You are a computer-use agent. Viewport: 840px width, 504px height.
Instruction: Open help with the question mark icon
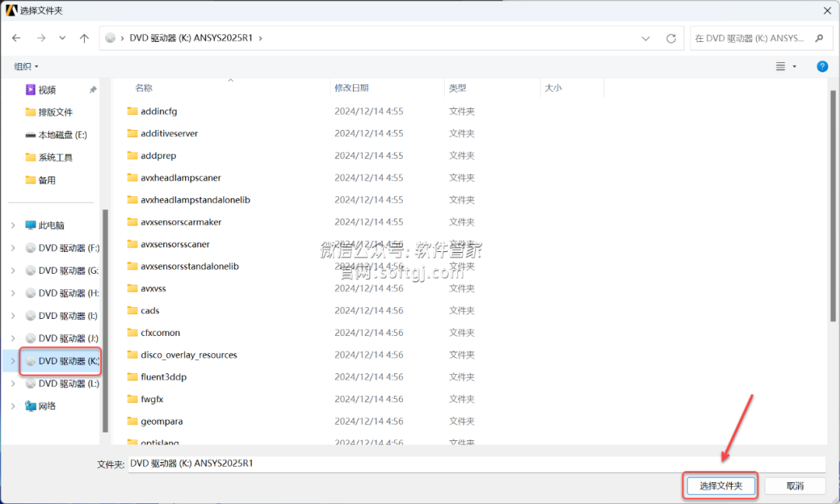[x=822, y=66]
